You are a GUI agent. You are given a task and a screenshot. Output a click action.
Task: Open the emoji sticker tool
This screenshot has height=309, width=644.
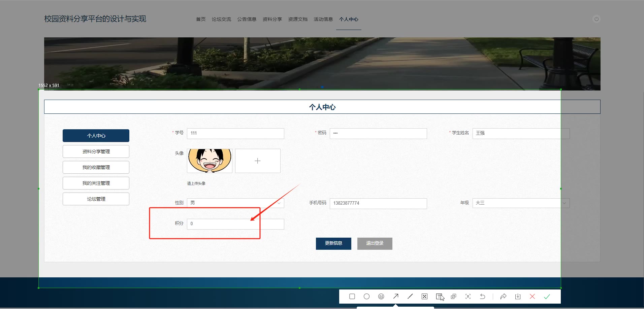381,297
